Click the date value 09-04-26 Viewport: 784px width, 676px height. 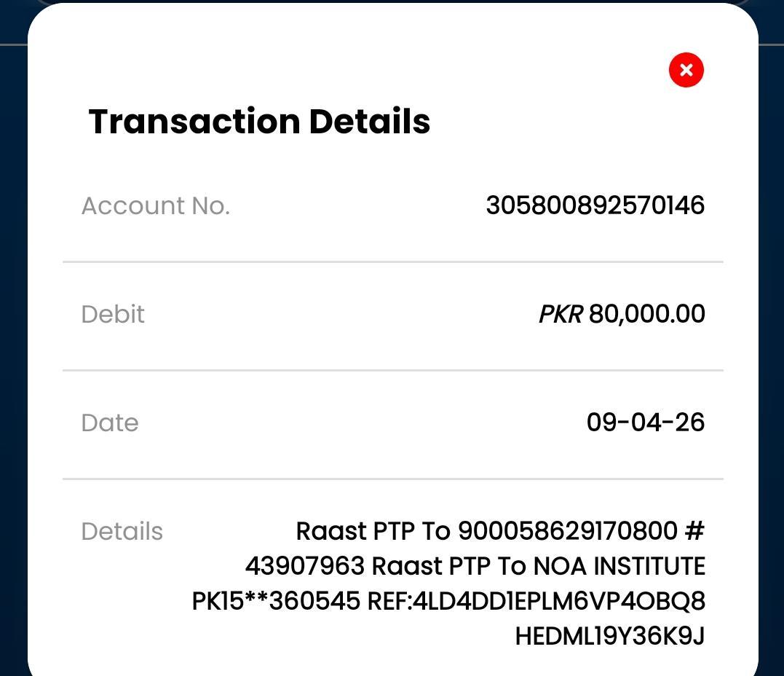click(x=645, y=422)
